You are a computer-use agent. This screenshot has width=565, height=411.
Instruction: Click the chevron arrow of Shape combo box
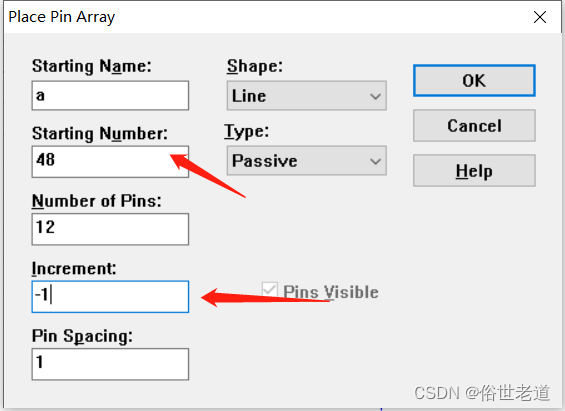click(x=375, y=96)
